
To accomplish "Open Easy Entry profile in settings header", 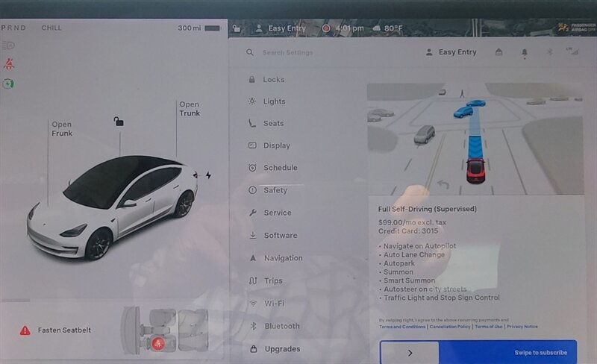I will [451, 52].
